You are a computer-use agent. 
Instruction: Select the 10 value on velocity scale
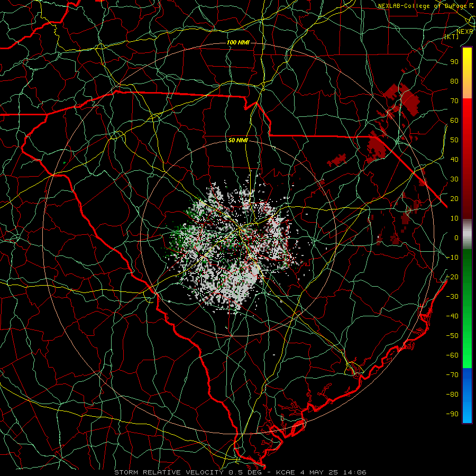(454, 218)
